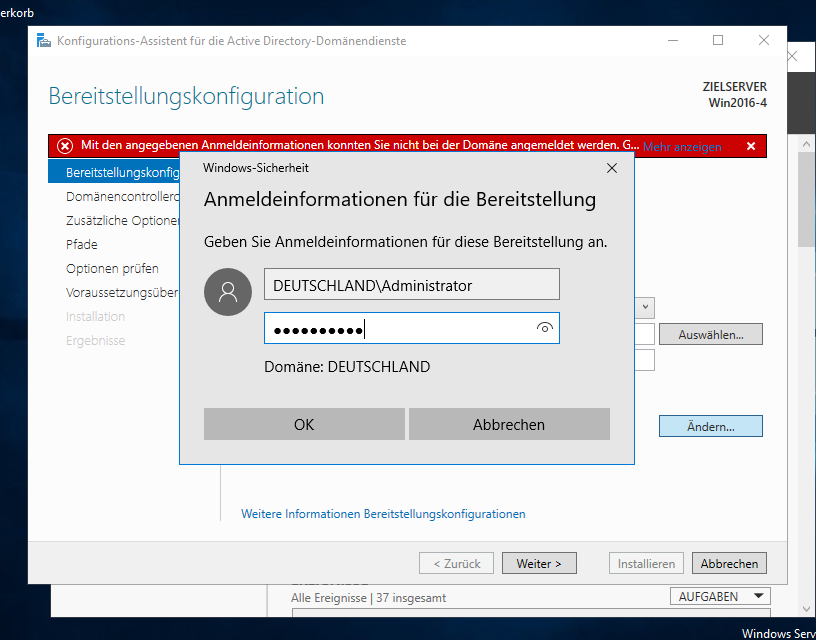
Task: Click ZIELSERVER Win2016-4 label
Action: [734, 94]
